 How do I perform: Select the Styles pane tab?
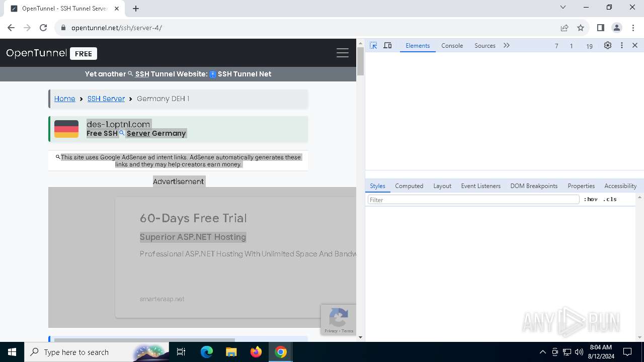[x=377, y=186]
